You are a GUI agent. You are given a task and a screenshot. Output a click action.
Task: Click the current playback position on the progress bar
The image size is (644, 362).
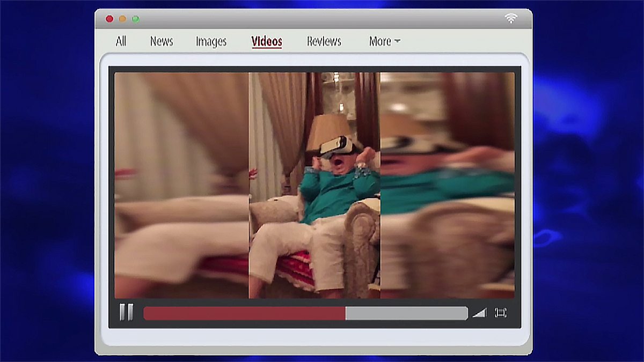click(345, 313)
